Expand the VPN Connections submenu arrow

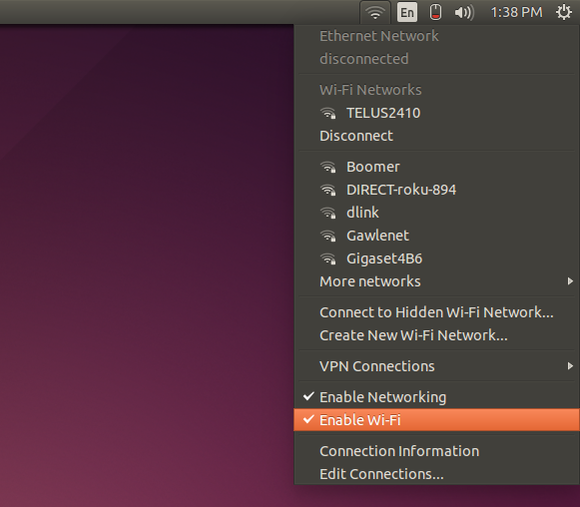(570, 366)
